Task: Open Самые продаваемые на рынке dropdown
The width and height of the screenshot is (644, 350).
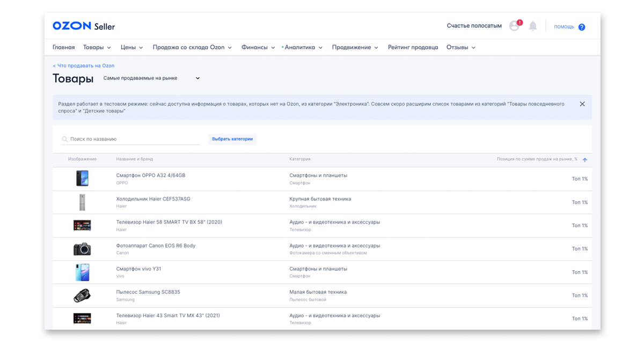Action: pos(151,78)
